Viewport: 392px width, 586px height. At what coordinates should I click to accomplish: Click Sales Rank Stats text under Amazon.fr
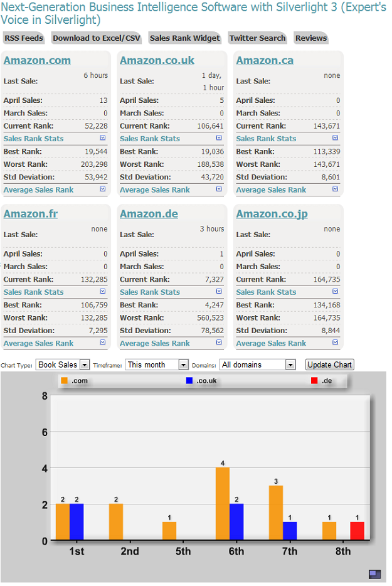click(x=34, y=292)
